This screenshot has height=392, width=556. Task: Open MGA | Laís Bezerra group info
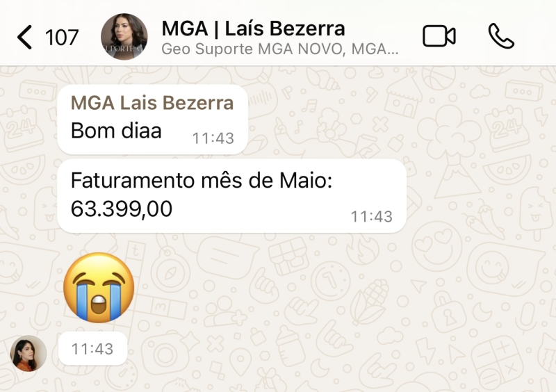coord(253,28)
